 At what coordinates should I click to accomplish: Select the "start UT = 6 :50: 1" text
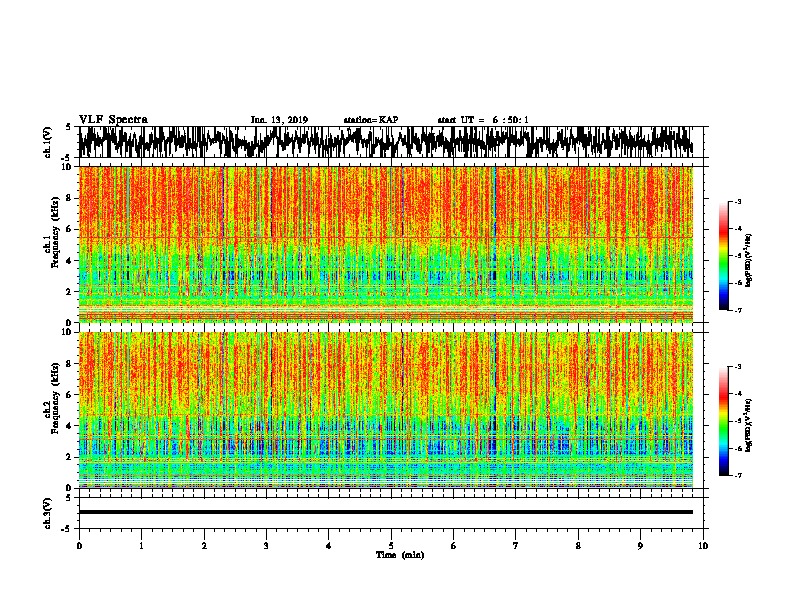point(483,120)
